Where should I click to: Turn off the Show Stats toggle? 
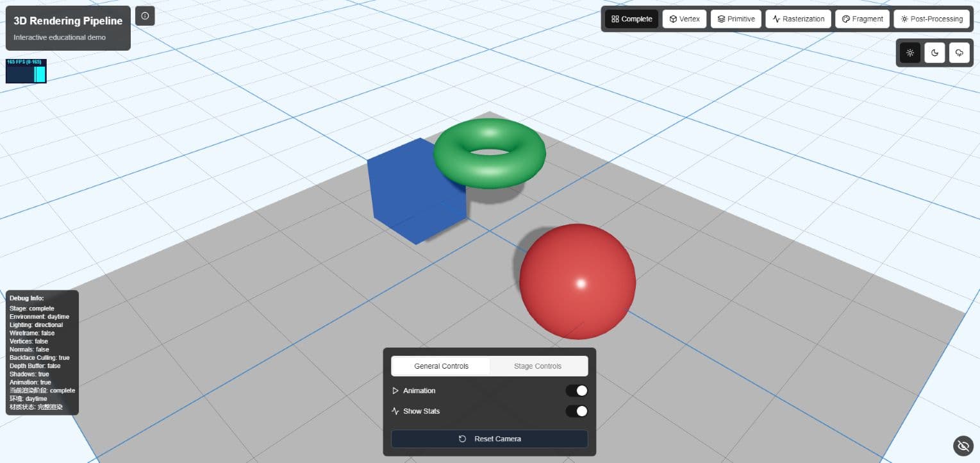pyautogui.click(x=576, y=411)
